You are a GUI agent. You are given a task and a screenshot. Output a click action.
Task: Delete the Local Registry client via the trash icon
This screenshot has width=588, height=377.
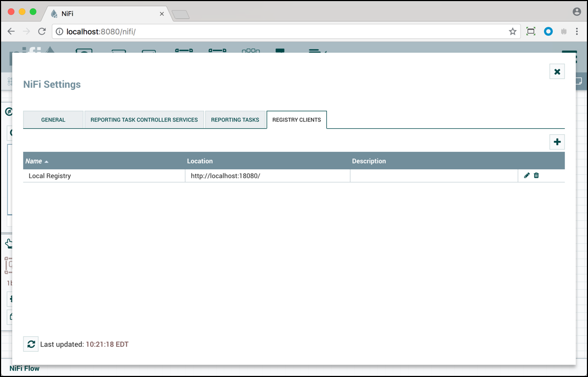[x=536, y=175]
